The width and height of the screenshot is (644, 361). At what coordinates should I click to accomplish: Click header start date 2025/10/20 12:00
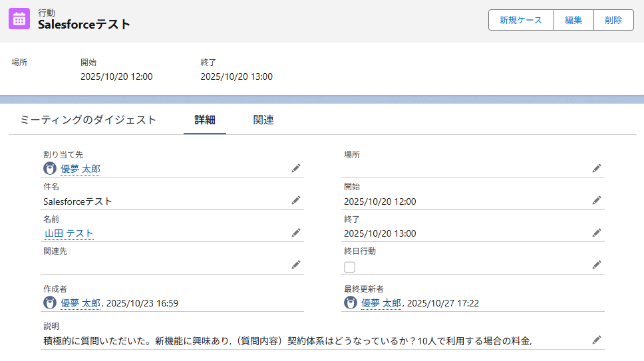click(116, 76)
